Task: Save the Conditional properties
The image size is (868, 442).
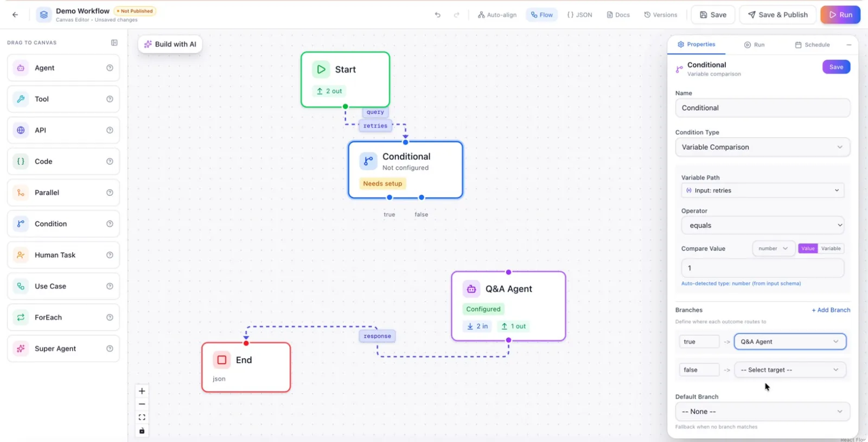Action: (836, 67)
